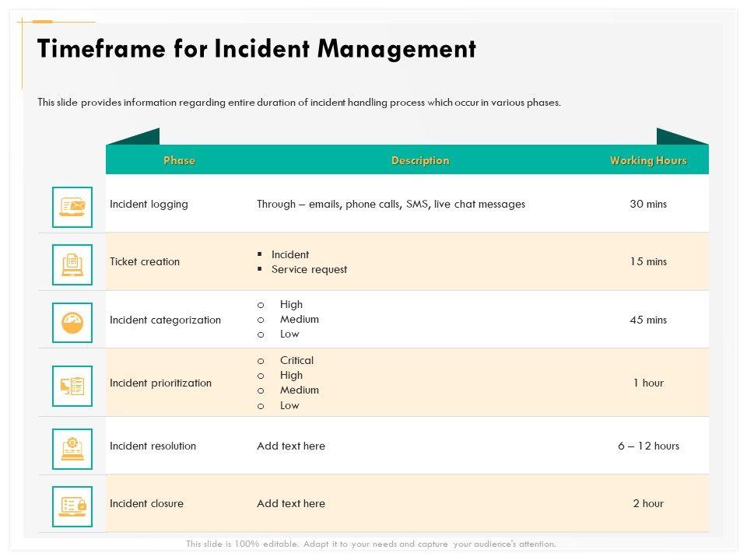Click the High bullet under Incident categorization
This screenshot has width=747, height=560.
click(x=291, y=304)
